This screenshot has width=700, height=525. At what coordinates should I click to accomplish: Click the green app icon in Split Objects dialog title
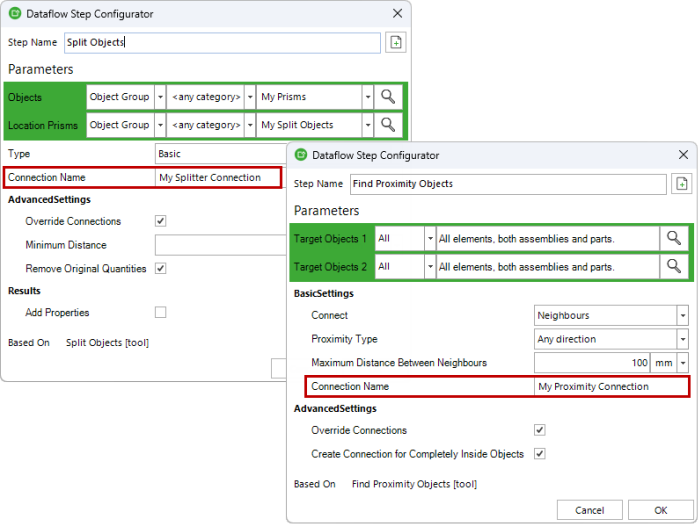15,13
